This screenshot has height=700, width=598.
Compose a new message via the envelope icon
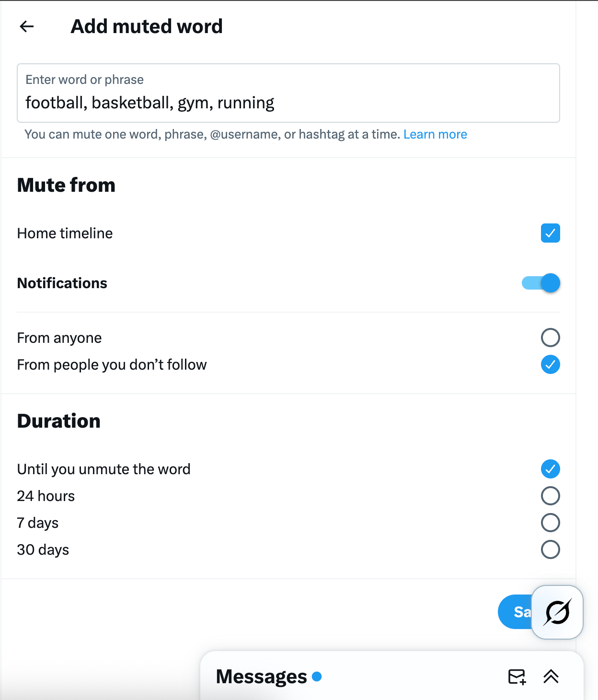[x=517, y=677]
